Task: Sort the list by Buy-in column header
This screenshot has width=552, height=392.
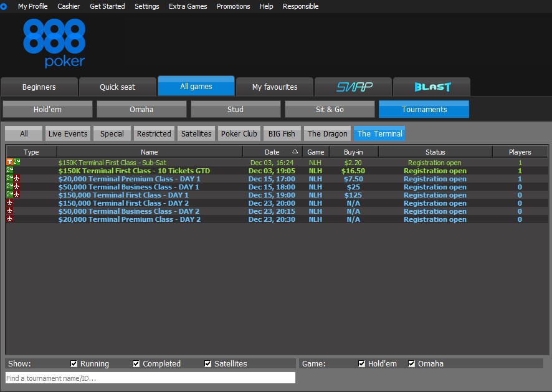Action: point(353,152)
